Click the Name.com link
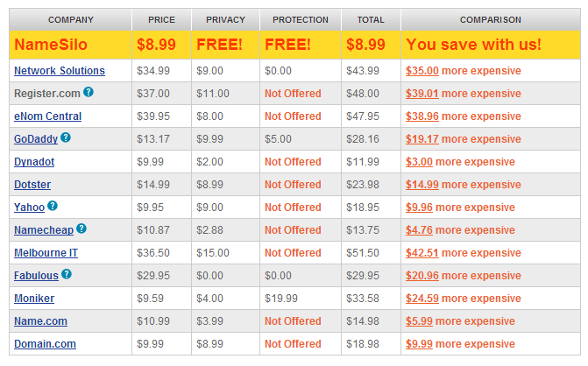The width and height of the screenshot is (588, 366). point(40,321)
